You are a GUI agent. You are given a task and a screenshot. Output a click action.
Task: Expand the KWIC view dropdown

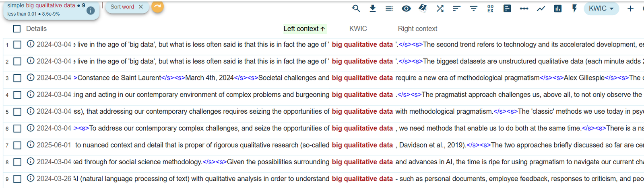click(x=601, y=8)
